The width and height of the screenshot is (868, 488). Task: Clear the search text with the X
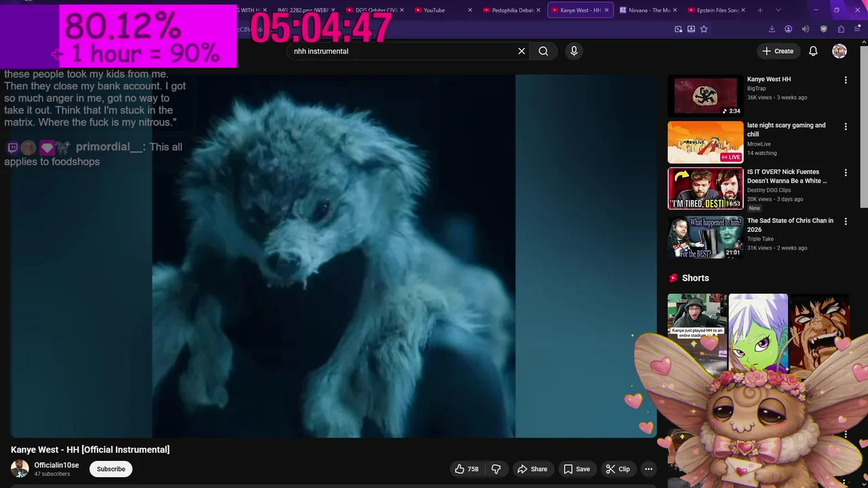pos(521,51)
